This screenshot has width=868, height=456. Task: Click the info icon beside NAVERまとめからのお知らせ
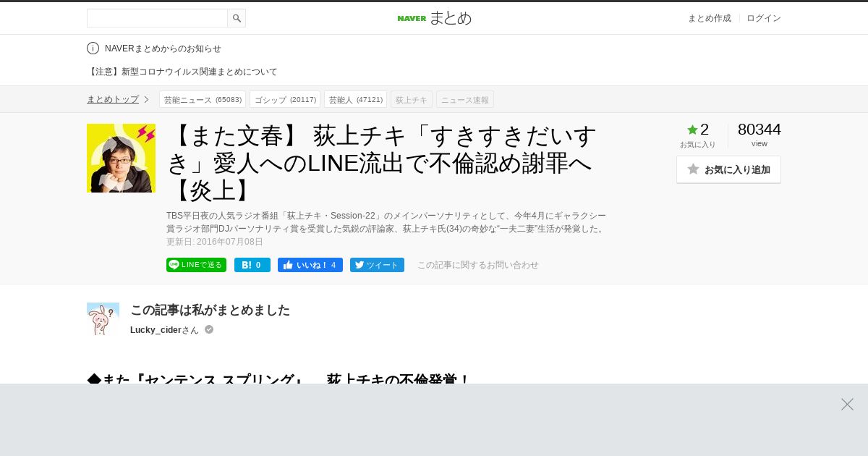93,48
